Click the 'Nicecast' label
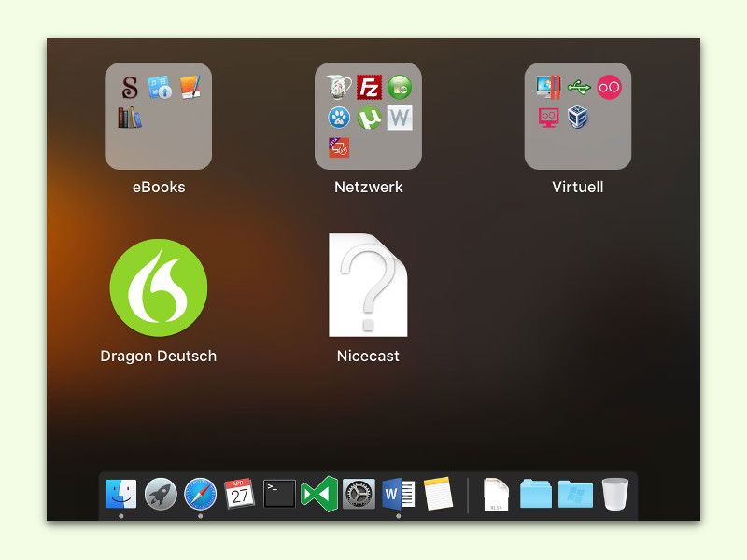Screen dimensions: 747x560 [368, 357]
